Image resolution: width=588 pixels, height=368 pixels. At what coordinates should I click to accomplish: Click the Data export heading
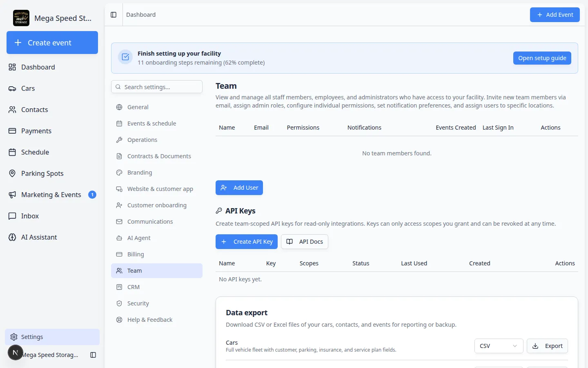click(x=247, y=313)
